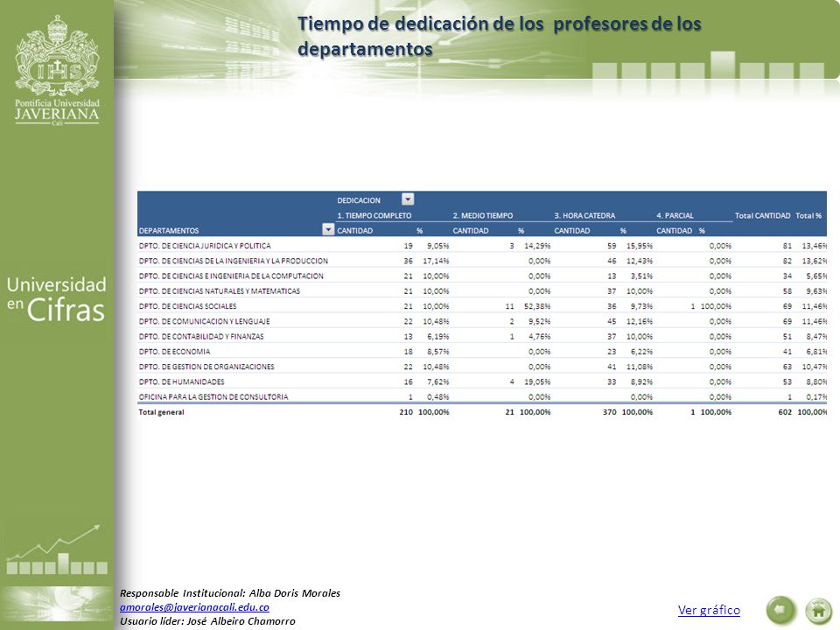The image size is (840, 630).
Task: Click the 602 grand total cell
Action: [x=785, y=412]
